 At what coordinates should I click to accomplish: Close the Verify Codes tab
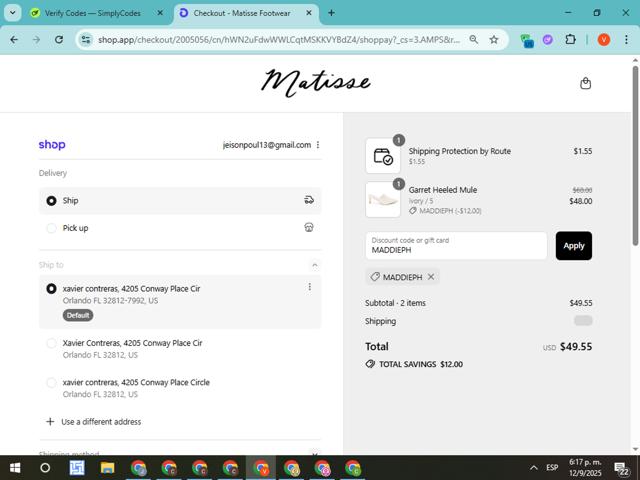pos(160,13)
